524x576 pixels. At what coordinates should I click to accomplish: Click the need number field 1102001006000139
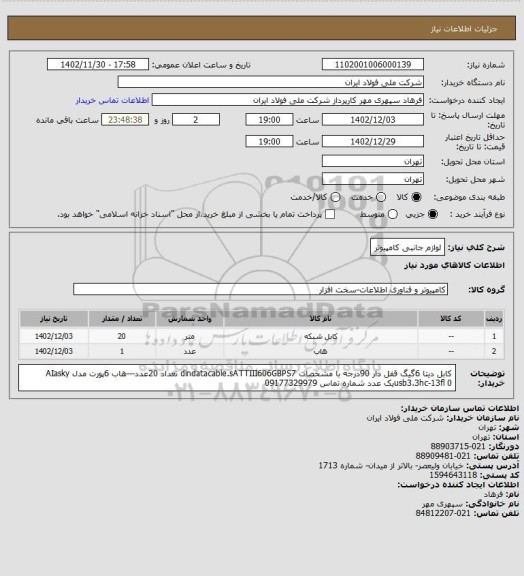(x=373, y=64)
